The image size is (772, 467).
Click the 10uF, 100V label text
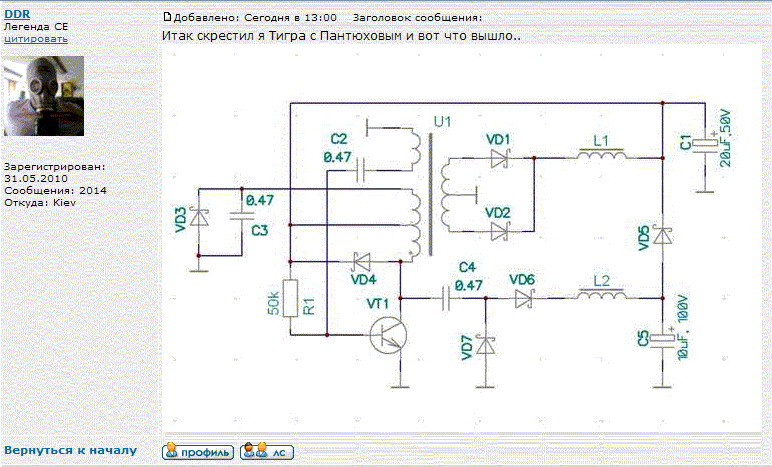tap(684, 327)
